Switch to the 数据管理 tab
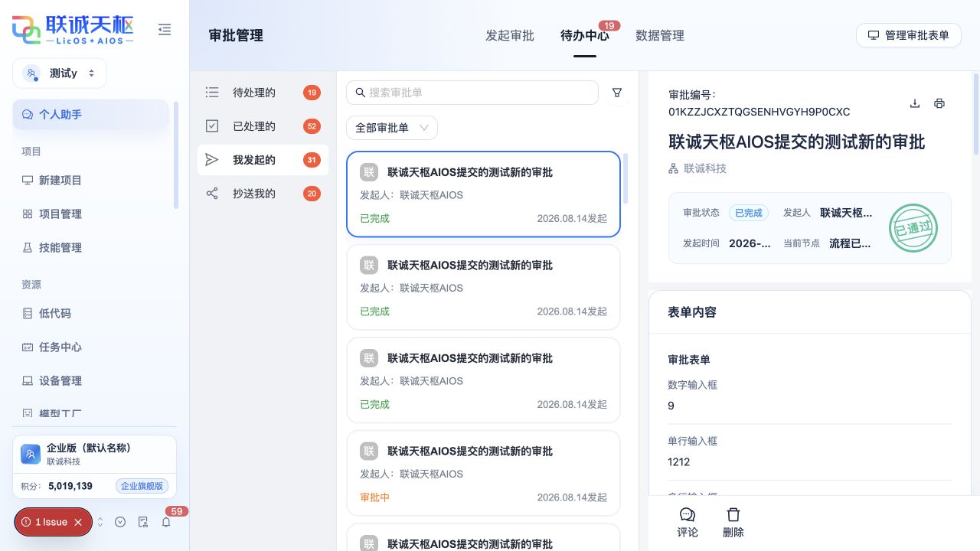The height and width of the screenshot is (551, 980). pos(660,35)
